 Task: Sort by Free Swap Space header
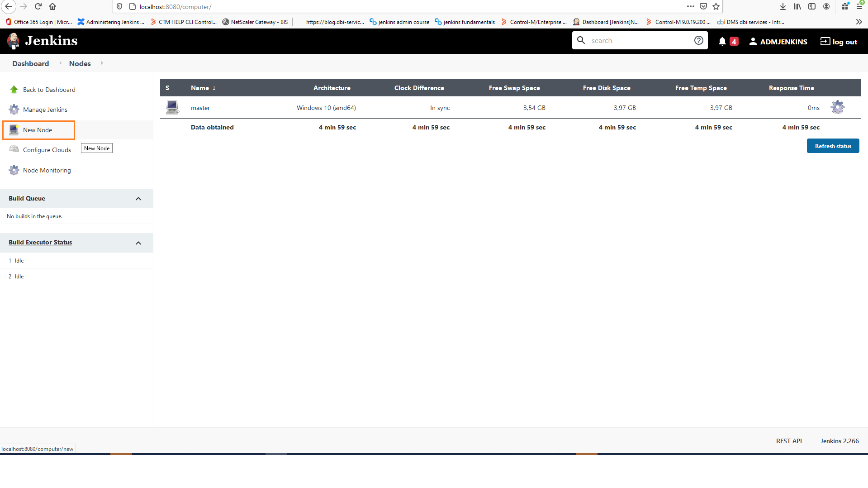tap(514, 88)
